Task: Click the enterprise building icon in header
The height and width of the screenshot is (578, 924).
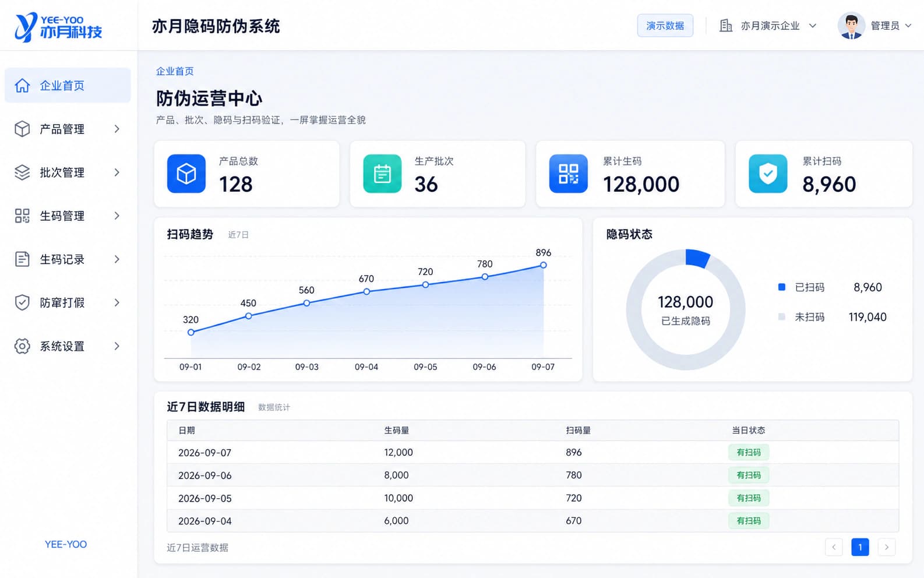Action: (726, 26)
